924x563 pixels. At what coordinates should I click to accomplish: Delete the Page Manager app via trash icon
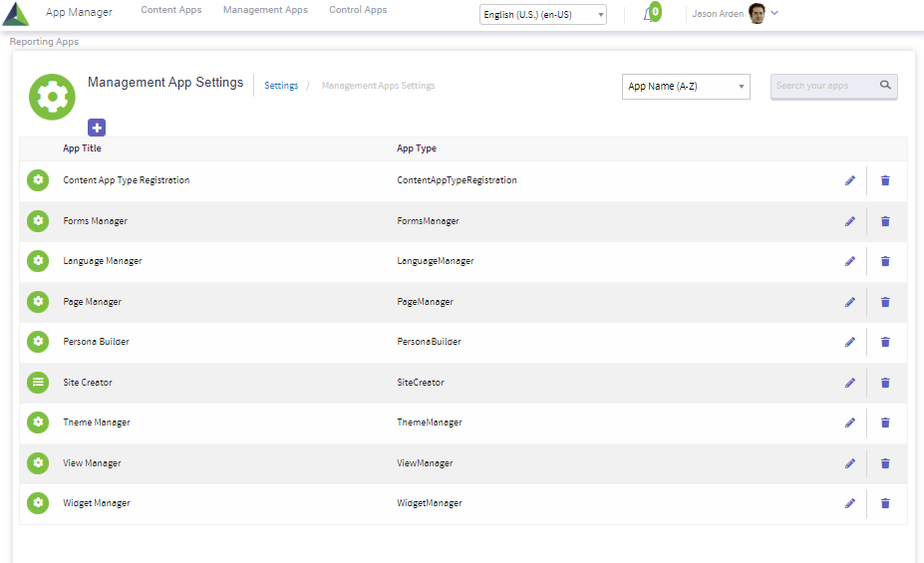pyautogui.click(x=885, y=302)
